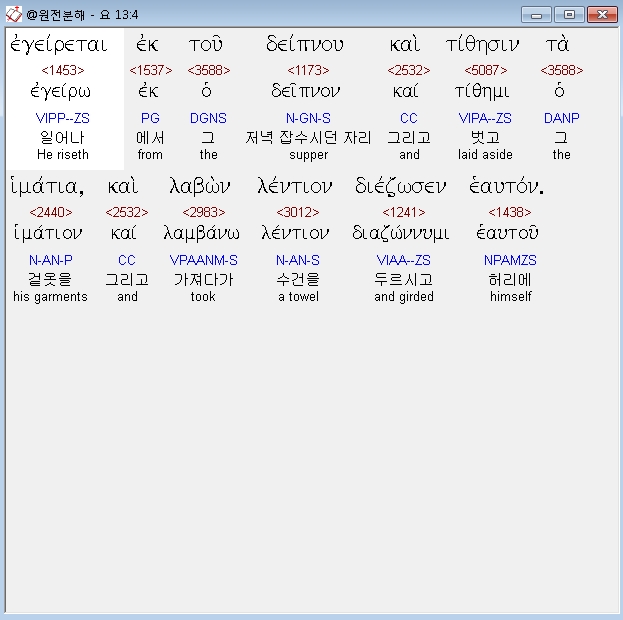
Task: Click parsing code NPAMZS
Action: pyautogui.click(x=510, y=260)
